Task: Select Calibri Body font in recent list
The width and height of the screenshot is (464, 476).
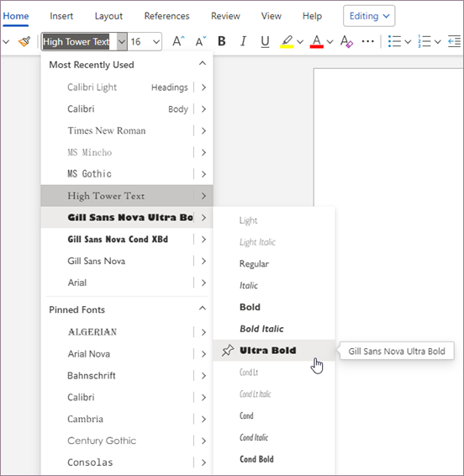Action: (x=117, y=109)
